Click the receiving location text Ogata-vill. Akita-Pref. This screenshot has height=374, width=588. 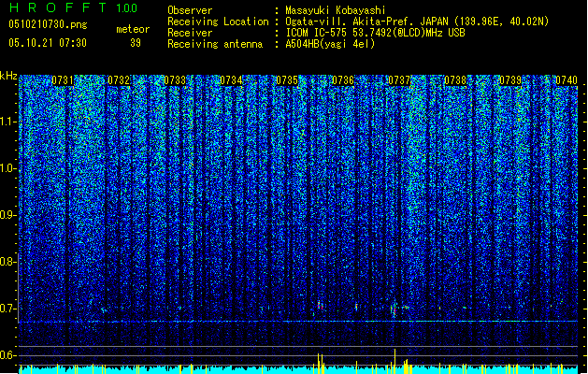350,22
